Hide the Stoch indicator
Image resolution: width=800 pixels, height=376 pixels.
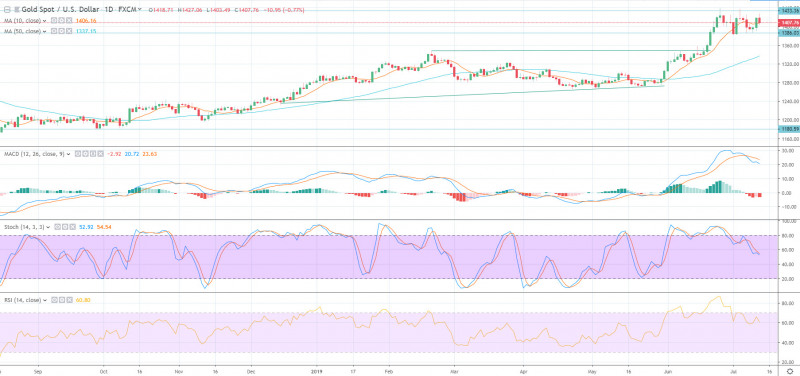pos(57,227)
